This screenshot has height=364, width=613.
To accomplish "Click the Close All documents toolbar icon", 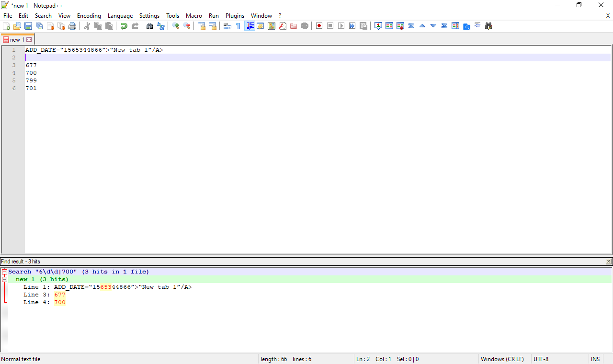I will 61,26.
